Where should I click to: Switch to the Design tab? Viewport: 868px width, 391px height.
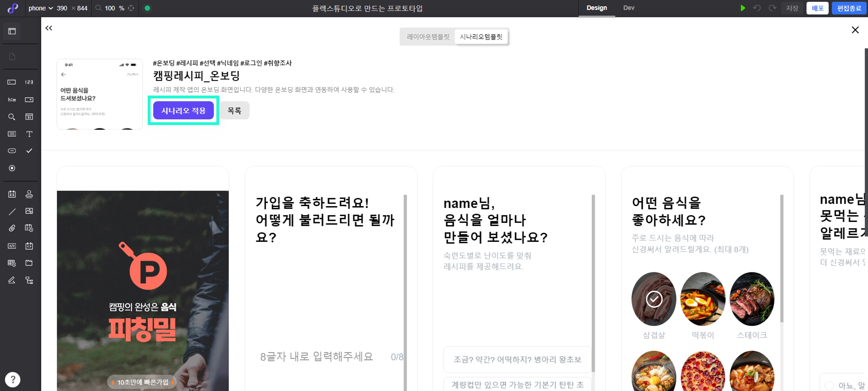pyautogui.click(x=596, y=8)
